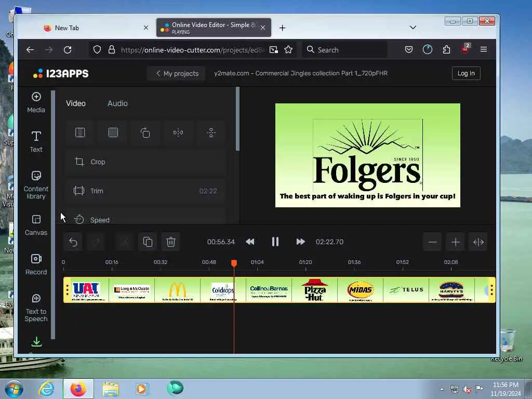Bookmark this page with star icon

click(x=288, y=50)
